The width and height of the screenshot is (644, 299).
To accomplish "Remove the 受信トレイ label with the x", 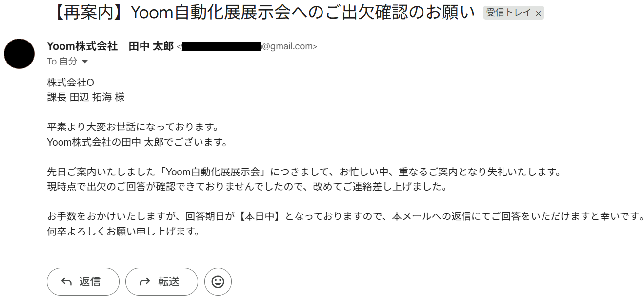I will (538, 14).
